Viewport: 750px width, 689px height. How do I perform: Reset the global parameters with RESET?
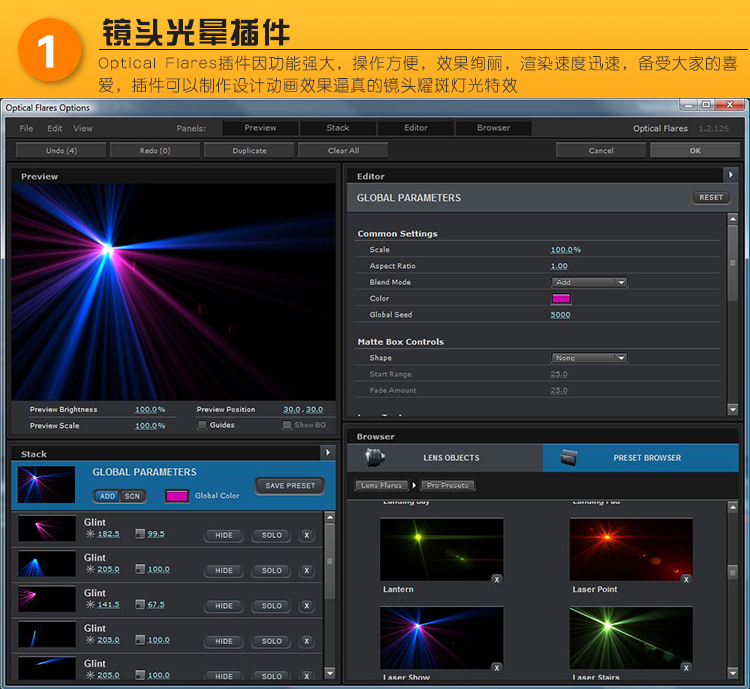coord(711,197)
